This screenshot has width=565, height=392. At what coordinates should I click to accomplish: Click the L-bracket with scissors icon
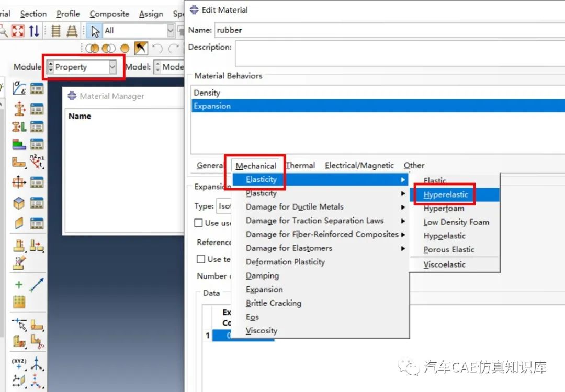click(37, 341)
